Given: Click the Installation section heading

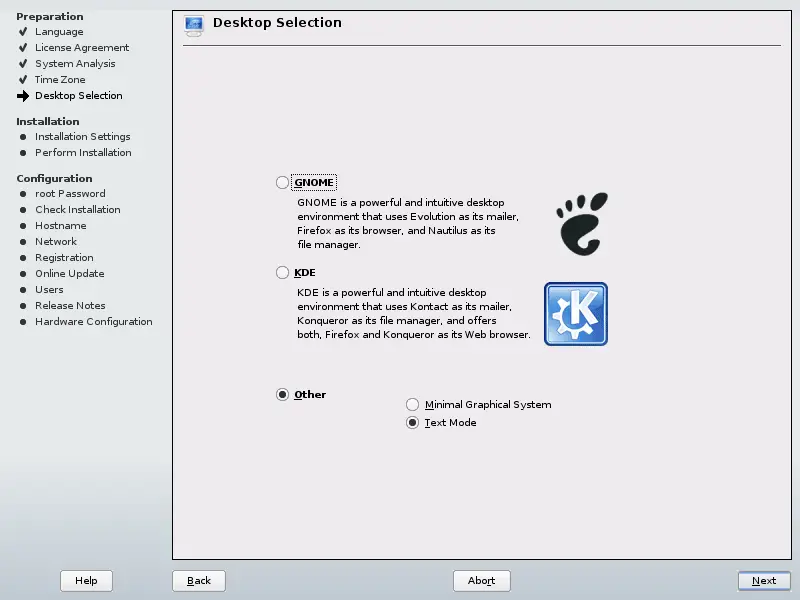Looking at the screenshot, I should point(47,121).
